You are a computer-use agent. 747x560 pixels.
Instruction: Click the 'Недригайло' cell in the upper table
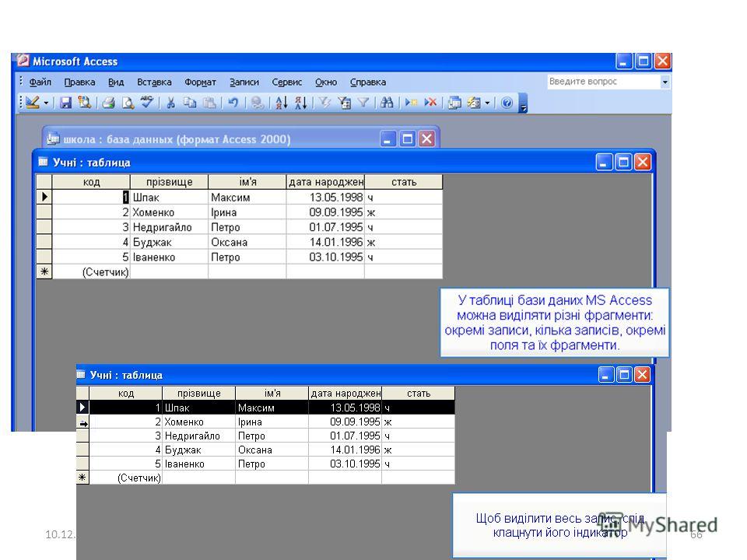pos(169,227)
